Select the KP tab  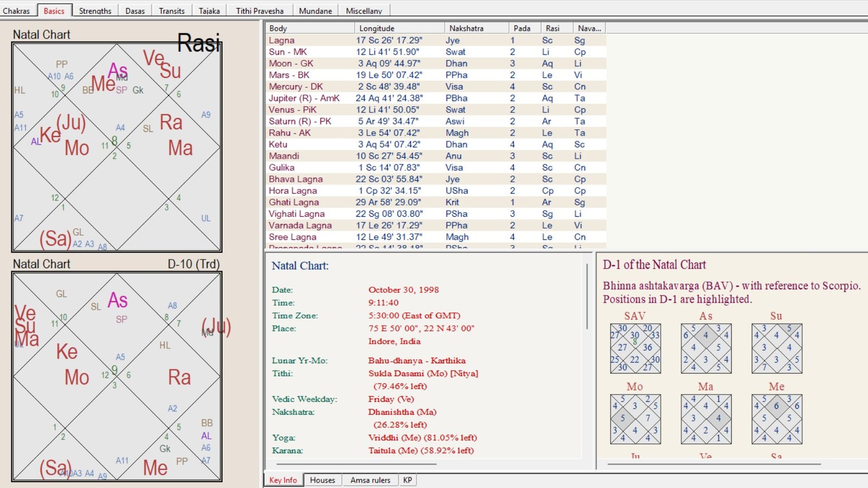coord(407,480)
